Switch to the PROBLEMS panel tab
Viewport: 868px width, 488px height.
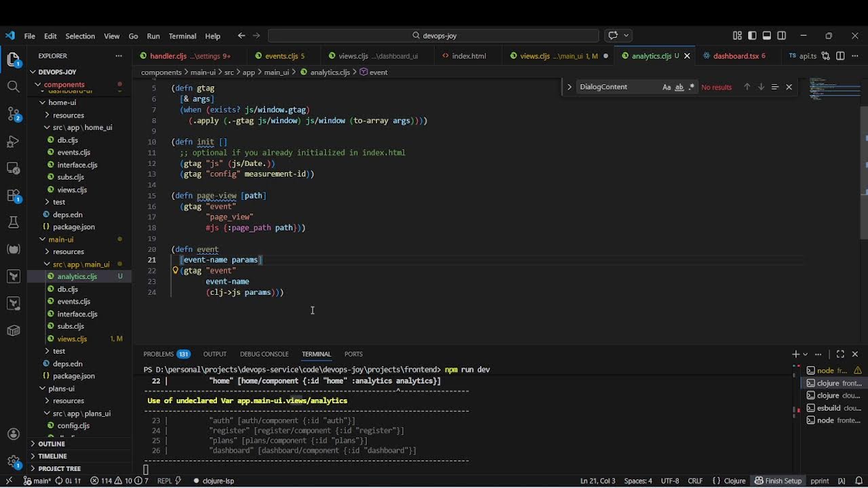[166, 354]
